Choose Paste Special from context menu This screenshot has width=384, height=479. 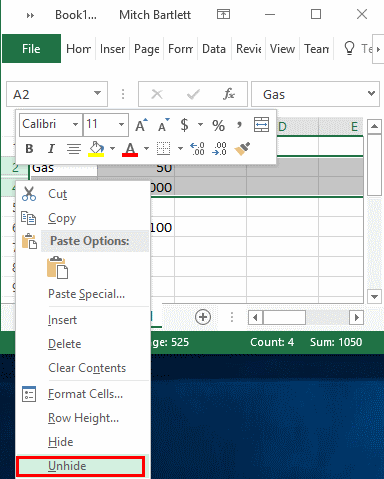(x=83, y=294)
